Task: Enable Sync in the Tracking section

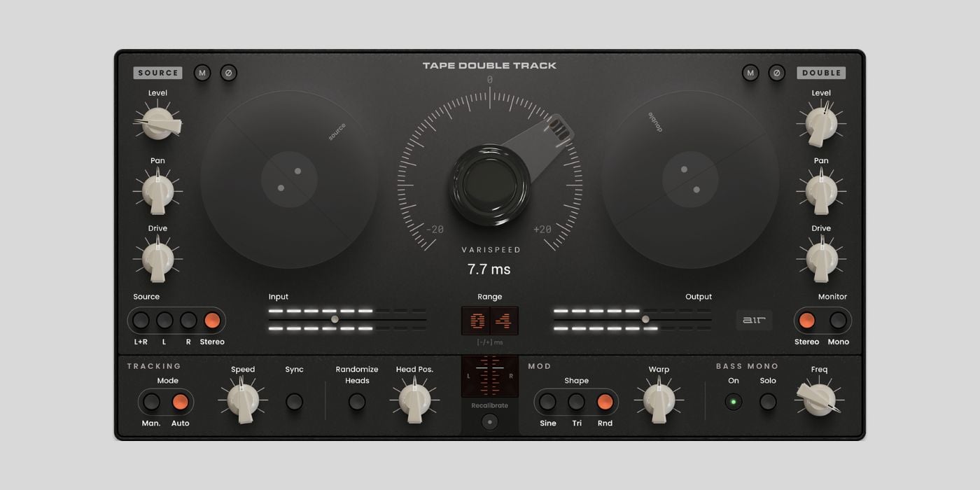Action: (294, 402)
